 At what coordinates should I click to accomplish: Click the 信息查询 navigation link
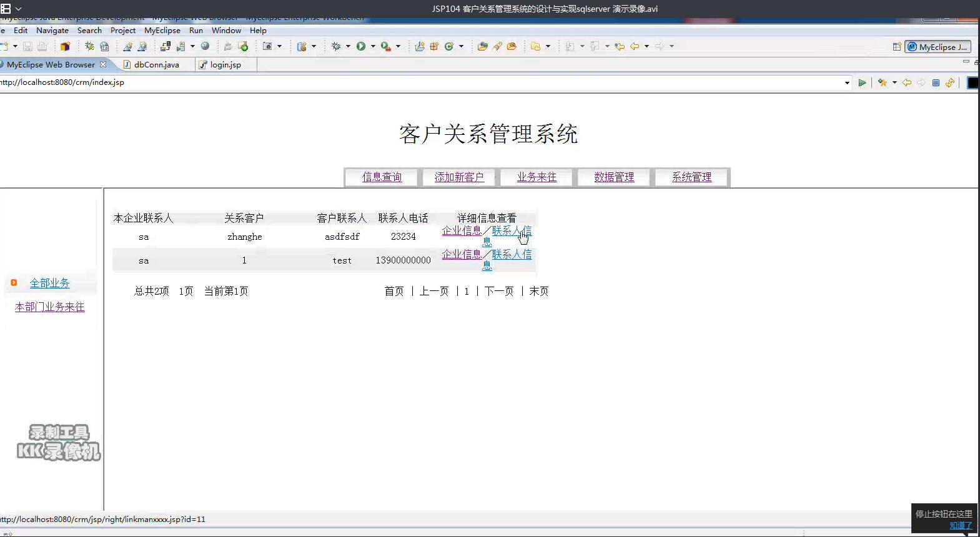pos(382,177)
